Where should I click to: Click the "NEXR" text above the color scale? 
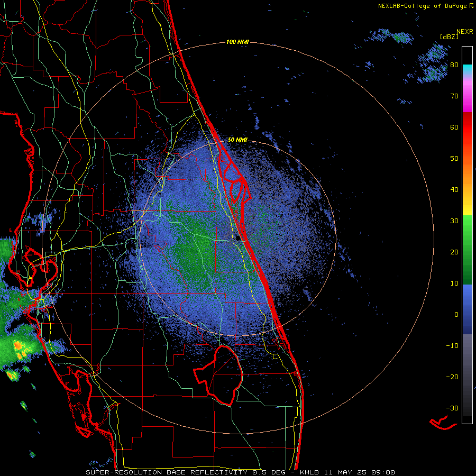pos(464,32)
